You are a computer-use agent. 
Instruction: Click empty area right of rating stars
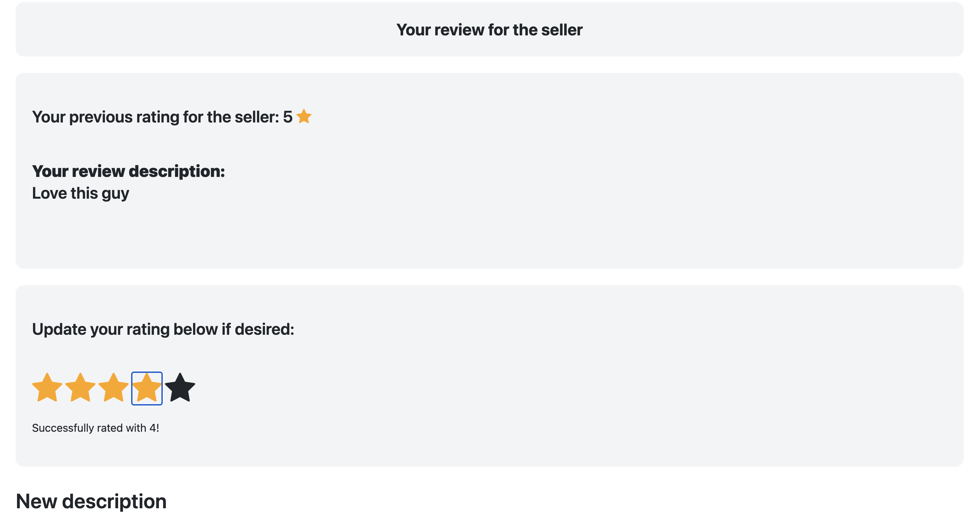click(x=571, y=388)
